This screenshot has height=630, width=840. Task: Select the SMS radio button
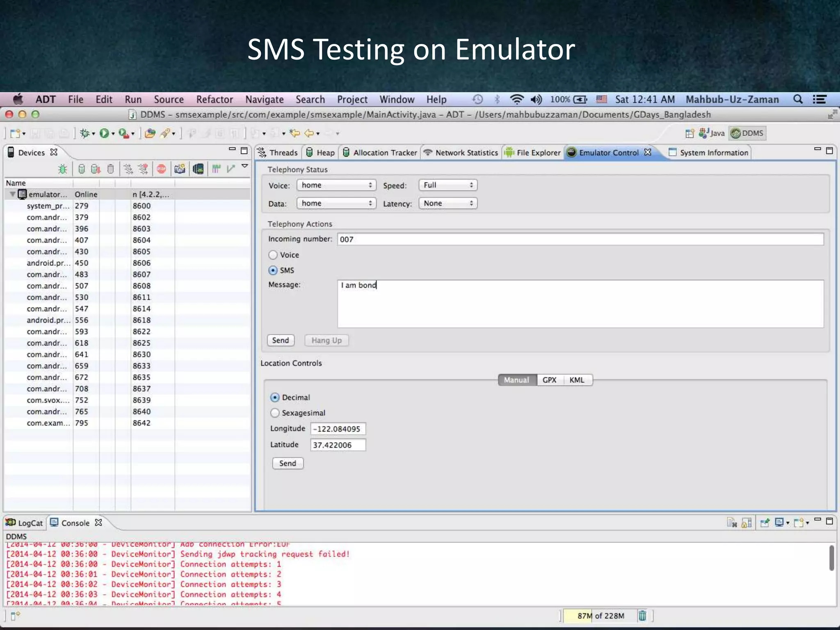273,271
